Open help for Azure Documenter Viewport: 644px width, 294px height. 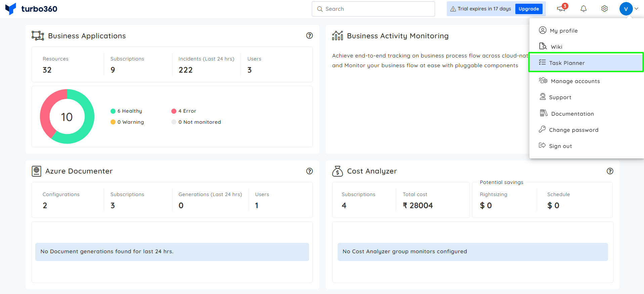coord(309,171)
